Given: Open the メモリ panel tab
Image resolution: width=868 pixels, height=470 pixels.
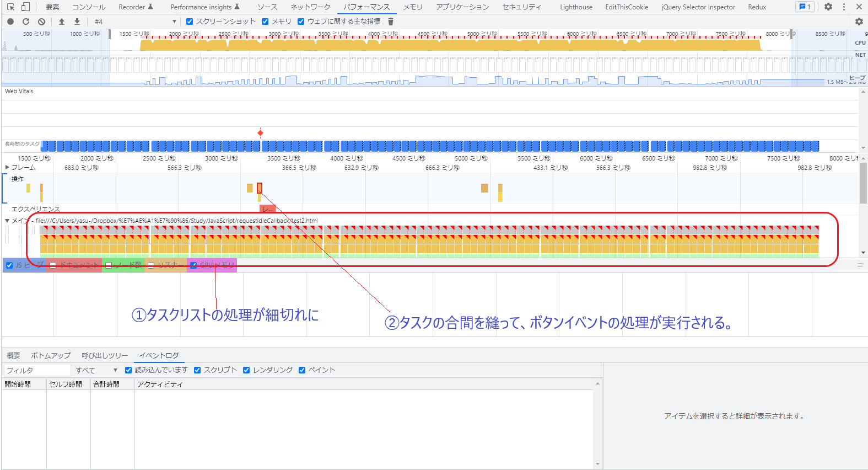Looking at the screenshot, I should tap(412, 7).
